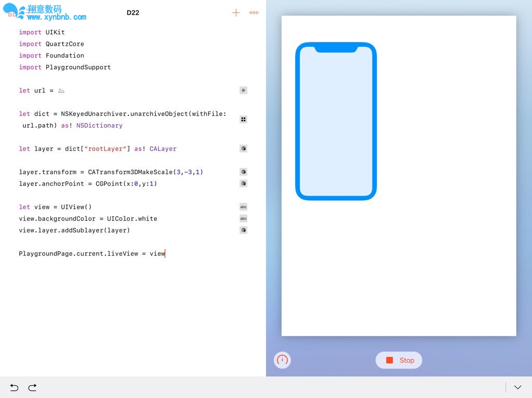
Task: Open result viewer for dict line
Action: click(x=243, y=119)
